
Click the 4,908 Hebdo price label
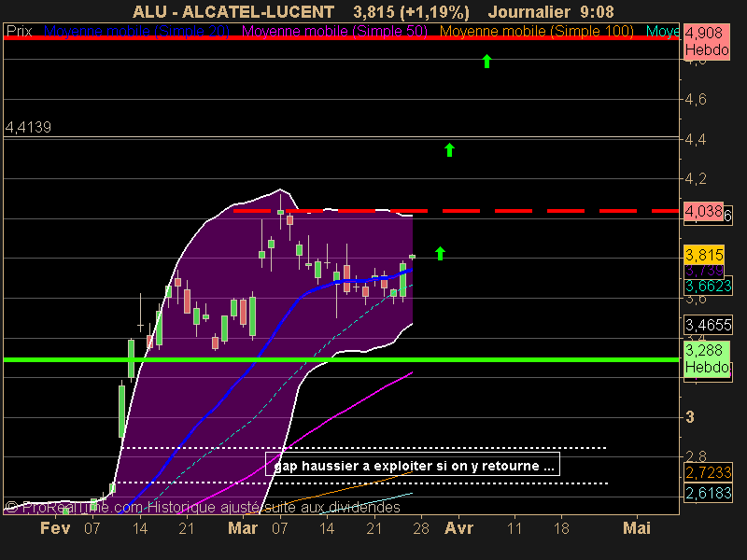707,41
